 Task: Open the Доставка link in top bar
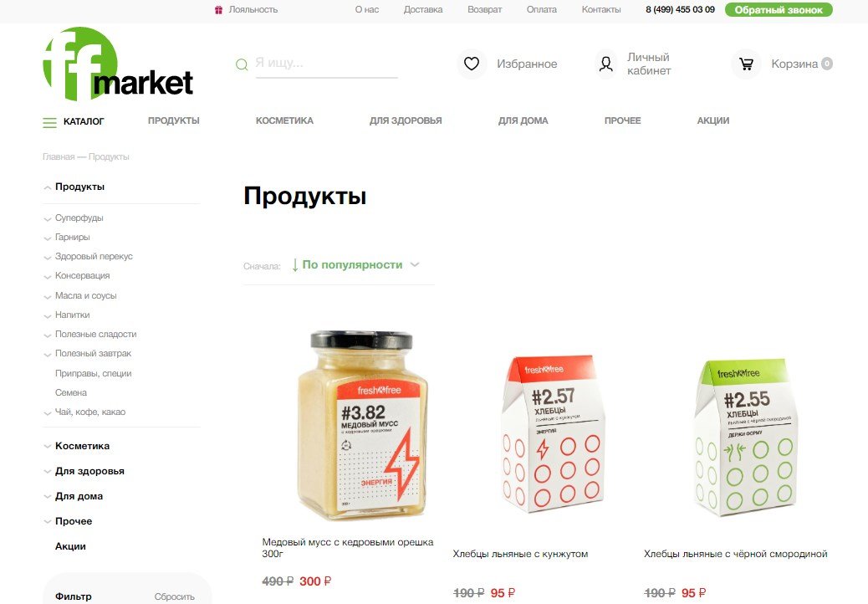423,9
